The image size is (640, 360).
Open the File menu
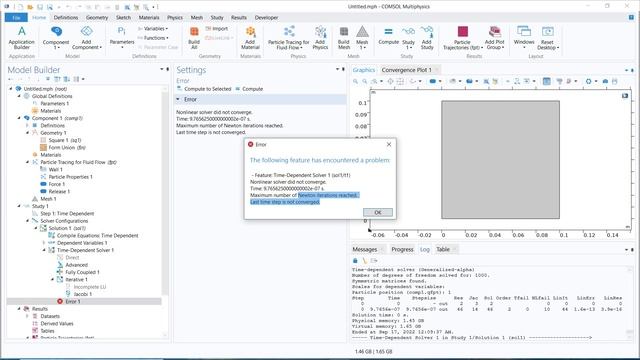pyautogui.click(x=16, y=18)
